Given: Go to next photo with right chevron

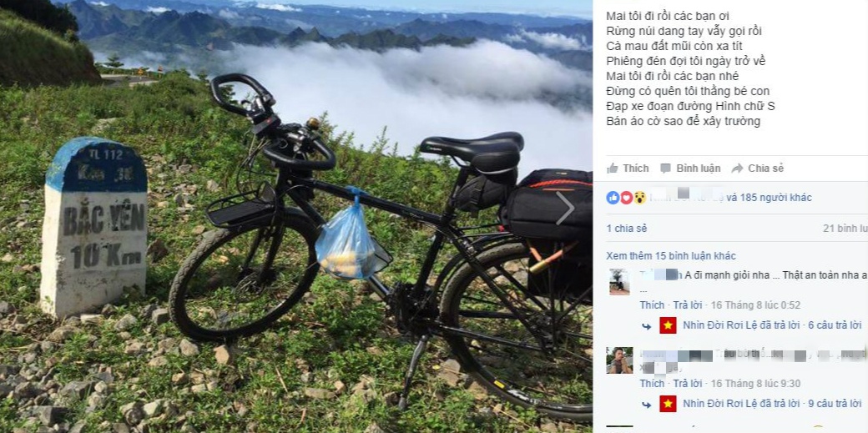Looking at the screenshot, I should (x=565, y=209).
